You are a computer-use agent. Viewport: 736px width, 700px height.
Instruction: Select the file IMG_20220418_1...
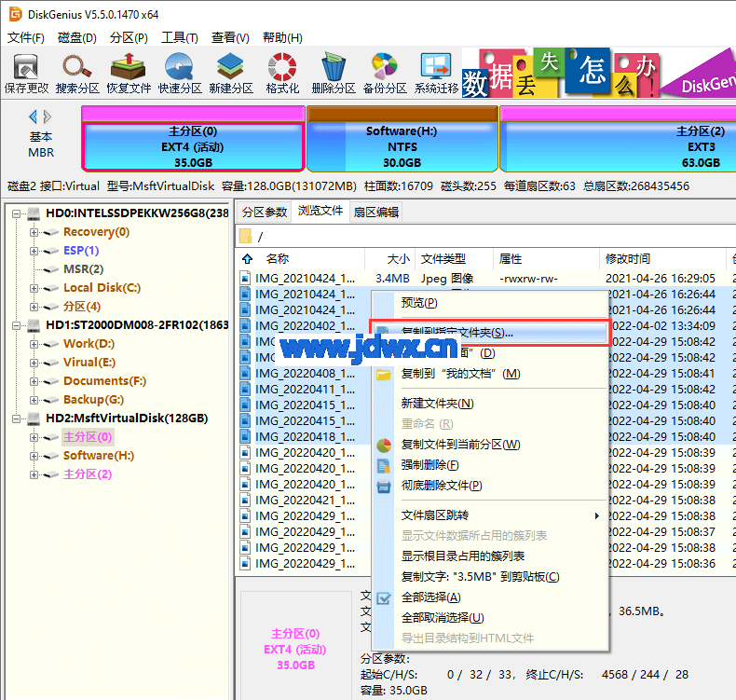[x=305, y=437]
